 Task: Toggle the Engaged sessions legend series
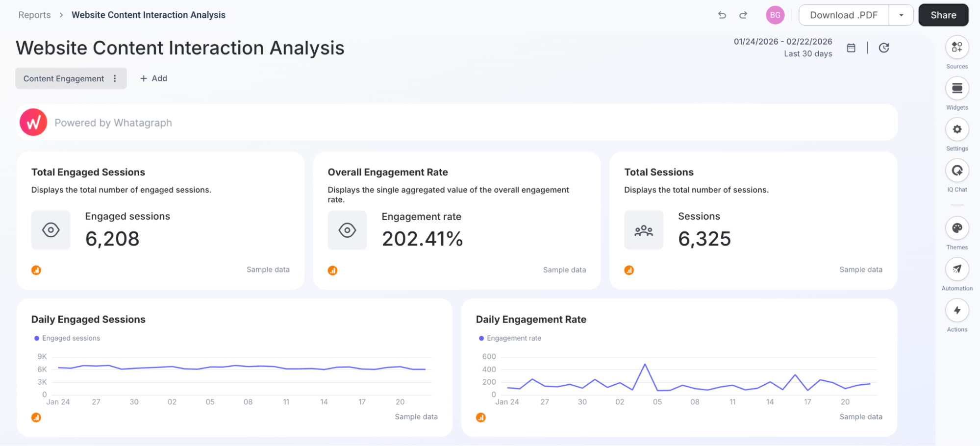tap(67, 338)
